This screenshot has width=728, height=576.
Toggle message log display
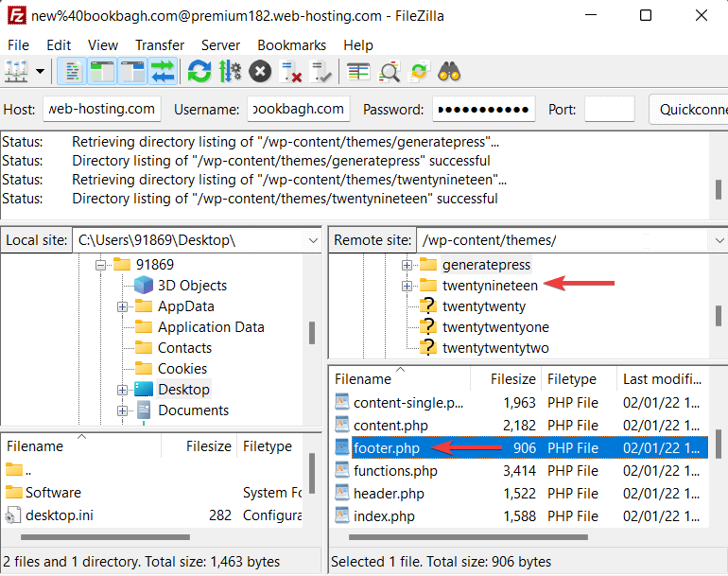click(x=72, y=72)
